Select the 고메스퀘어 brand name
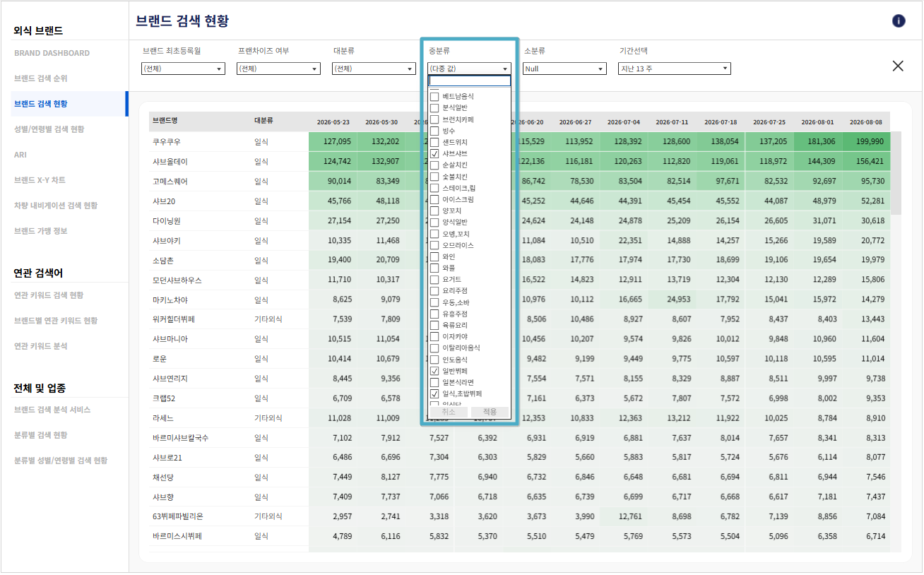 point(170,181)
